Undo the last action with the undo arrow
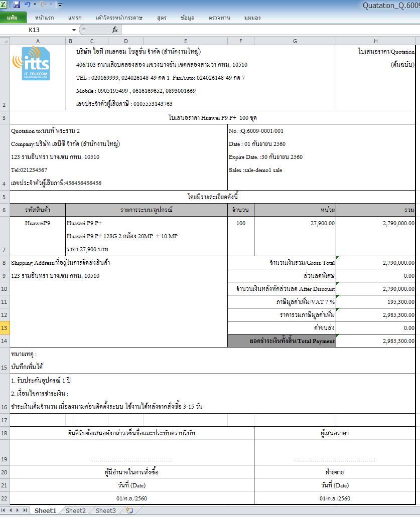This screenshot has width=420, height=524. [x=28, y=5]
